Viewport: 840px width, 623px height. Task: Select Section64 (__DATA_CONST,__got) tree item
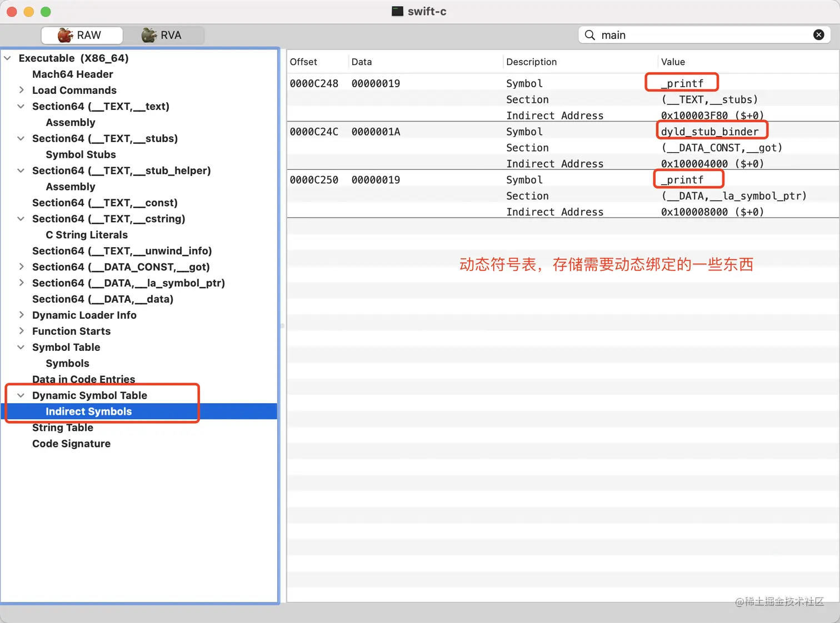click(121, 268)
